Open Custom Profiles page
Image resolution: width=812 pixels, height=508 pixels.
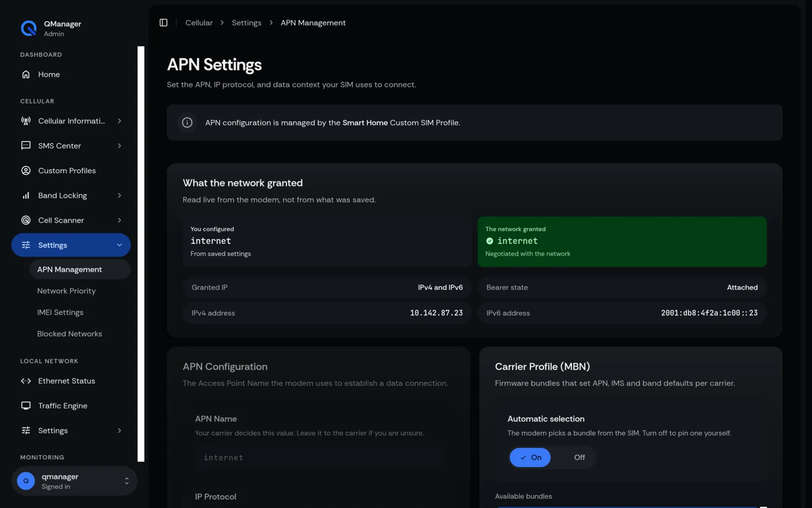(71, 171)
